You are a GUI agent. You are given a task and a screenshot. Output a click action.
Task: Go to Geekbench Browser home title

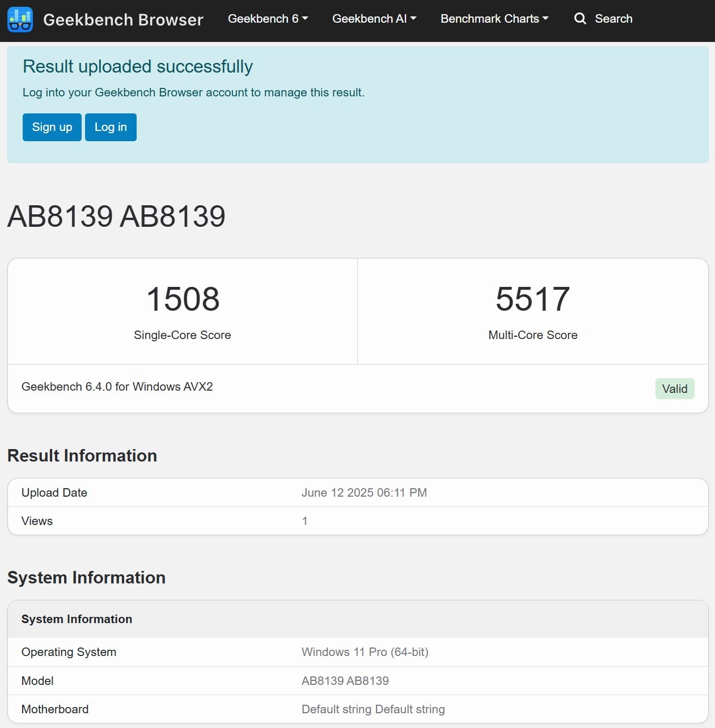pos(123,20)
